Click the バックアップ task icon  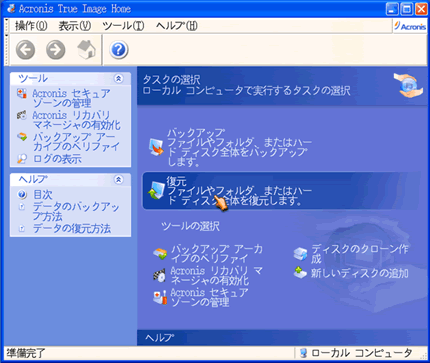point(156,147)
